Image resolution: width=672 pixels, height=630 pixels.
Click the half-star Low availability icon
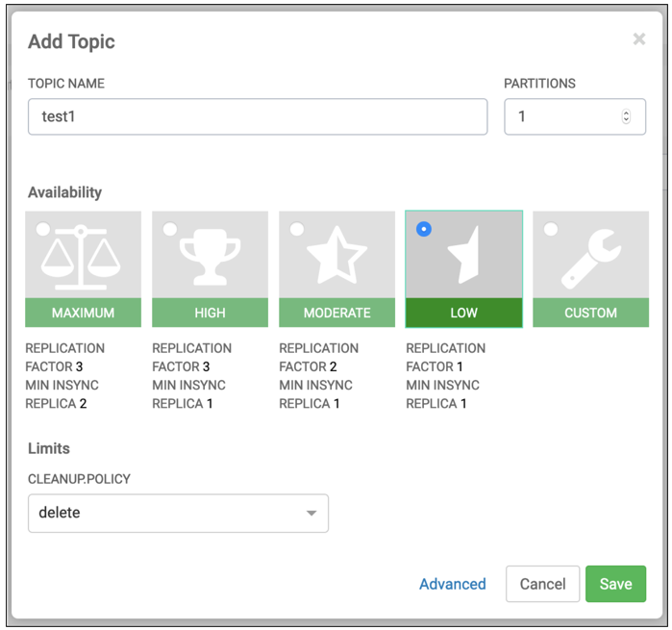tap(466, 258)
